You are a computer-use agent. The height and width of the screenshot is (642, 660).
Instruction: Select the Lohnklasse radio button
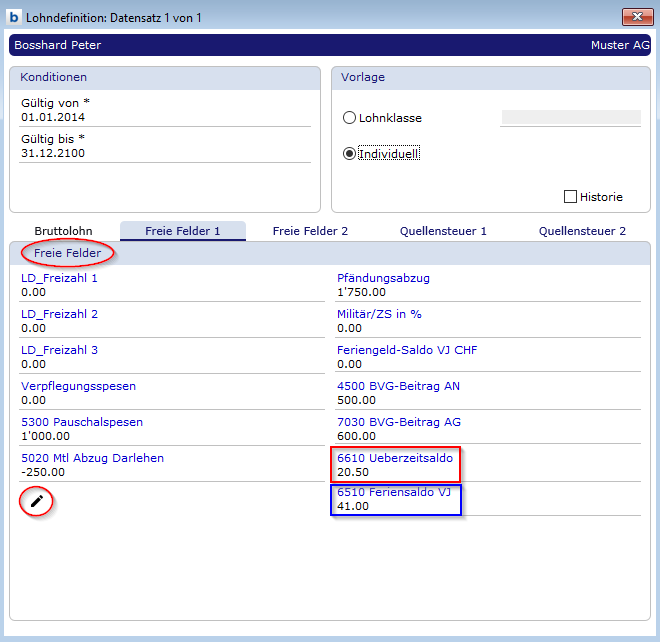click(349, 118)
